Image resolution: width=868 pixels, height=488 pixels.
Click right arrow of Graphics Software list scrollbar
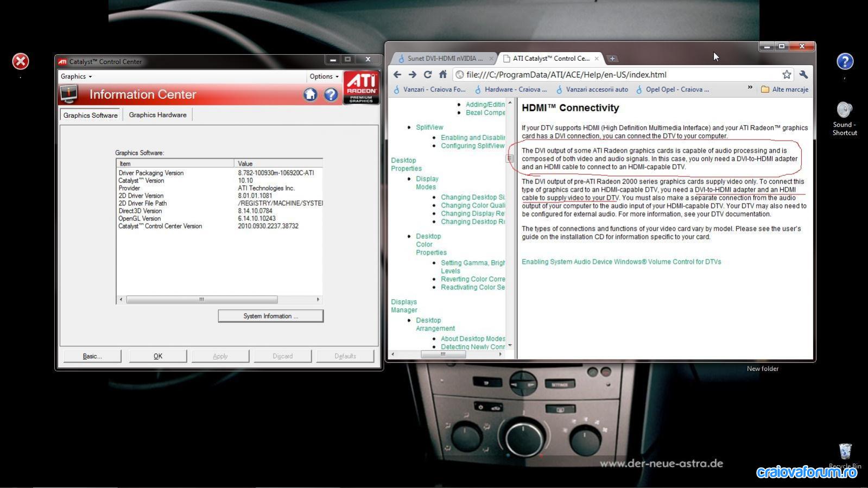point(318,300)
